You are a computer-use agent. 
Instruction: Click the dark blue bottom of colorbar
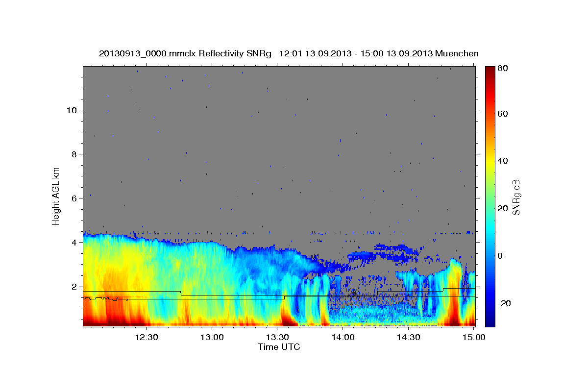tap(490, 322)
